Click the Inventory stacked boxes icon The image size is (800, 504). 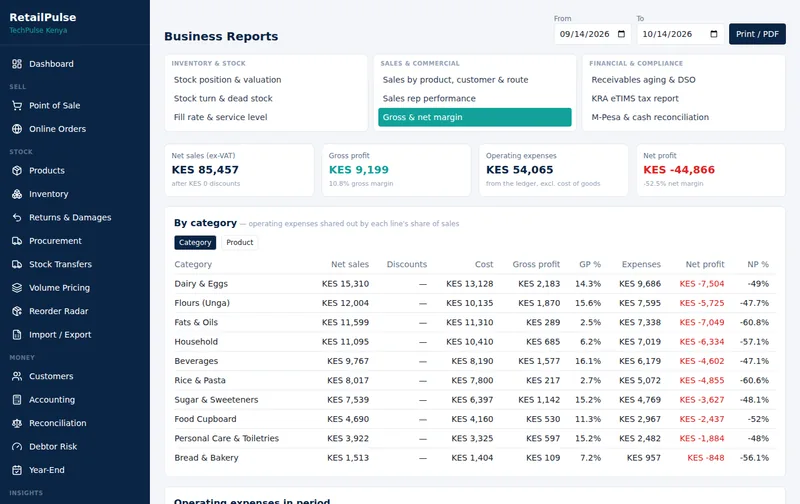click(x=17, y=194)
